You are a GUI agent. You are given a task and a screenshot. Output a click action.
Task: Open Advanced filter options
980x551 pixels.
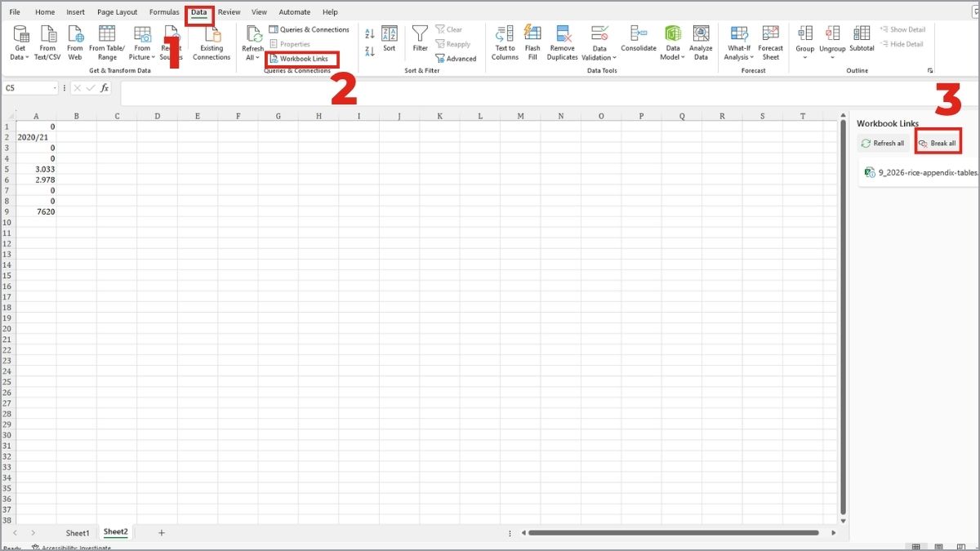tap(456, 59)
